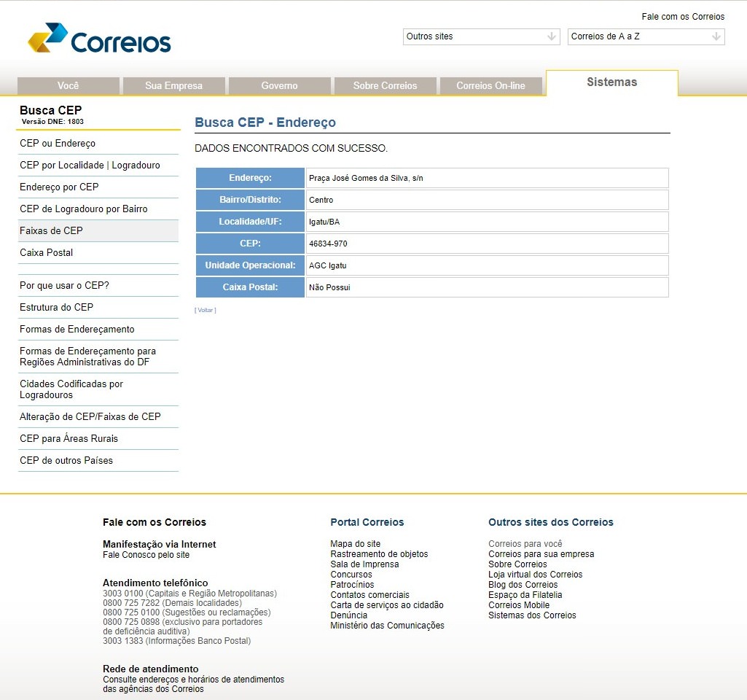Click the Voltar link below results
Screen dimensions: 747x700
[206, 311]
